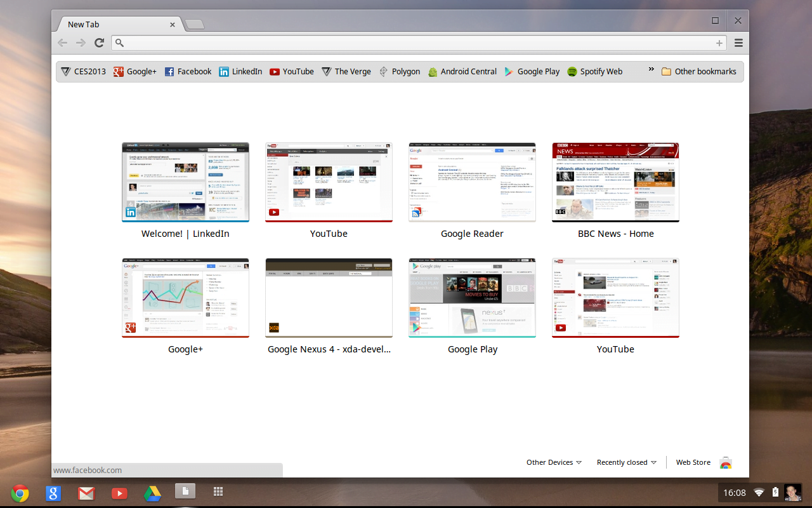812x508 pixels.
Task: Open the bottom-row YouTube thumbnail
Action: pos(615,298)
